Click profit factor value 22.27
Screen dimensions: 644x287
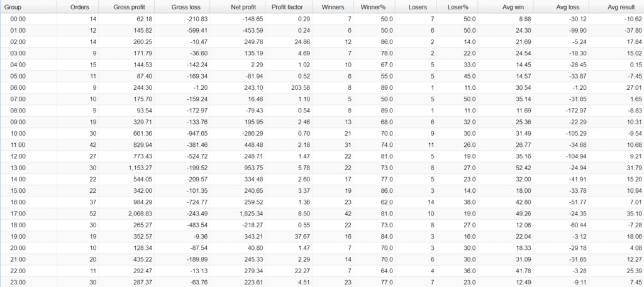[x=303, y=271]
